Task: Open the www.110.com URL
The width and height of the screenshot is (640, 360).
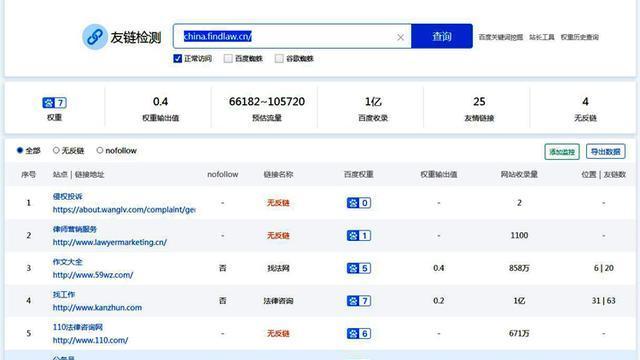Action: pyautogui.click(x=90, y=340)
